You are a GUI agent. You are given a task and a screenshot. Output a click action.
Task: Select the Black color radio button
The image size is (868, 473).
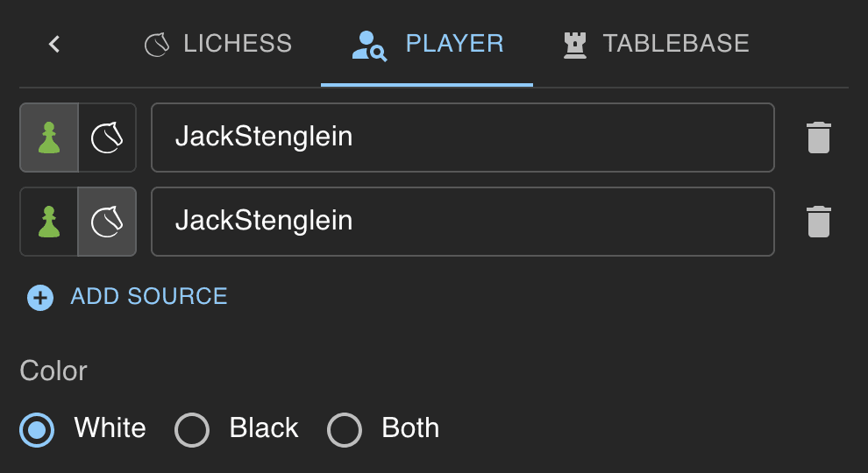tap(192, 430)
